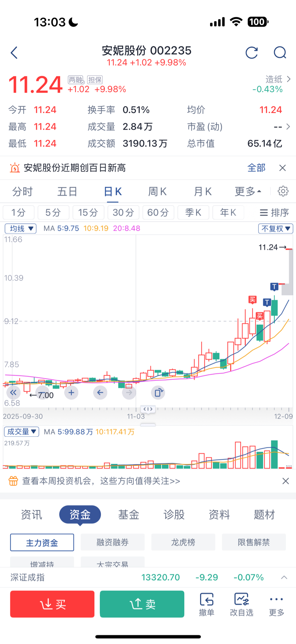296x644 pixels.
Task: Zoom in chart with plus icon
Action: [x=71, y=393]
